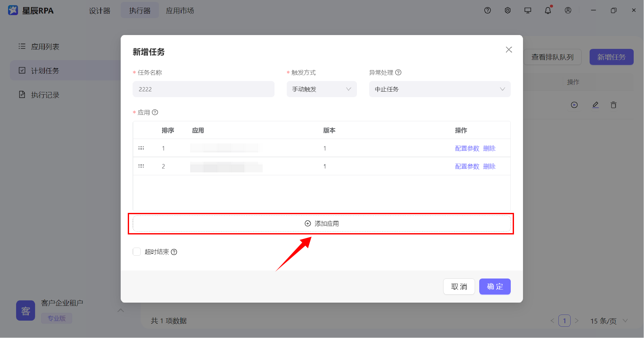Click help icon next to 应用 label
Screen dimensions: 644x338
(155, 112)
